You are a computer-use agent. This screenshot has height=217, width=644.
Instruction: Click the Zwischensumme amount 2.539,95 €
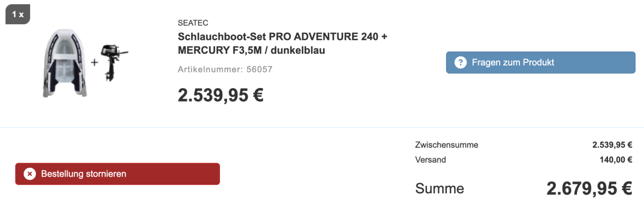pos(612,145)
